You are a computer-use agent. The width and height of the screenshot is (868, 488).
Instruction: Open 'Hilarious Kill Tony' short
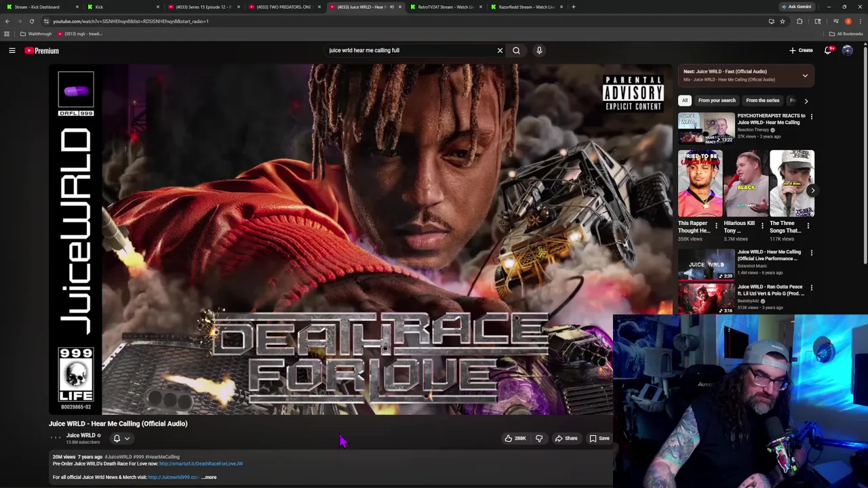pos(746,183)
